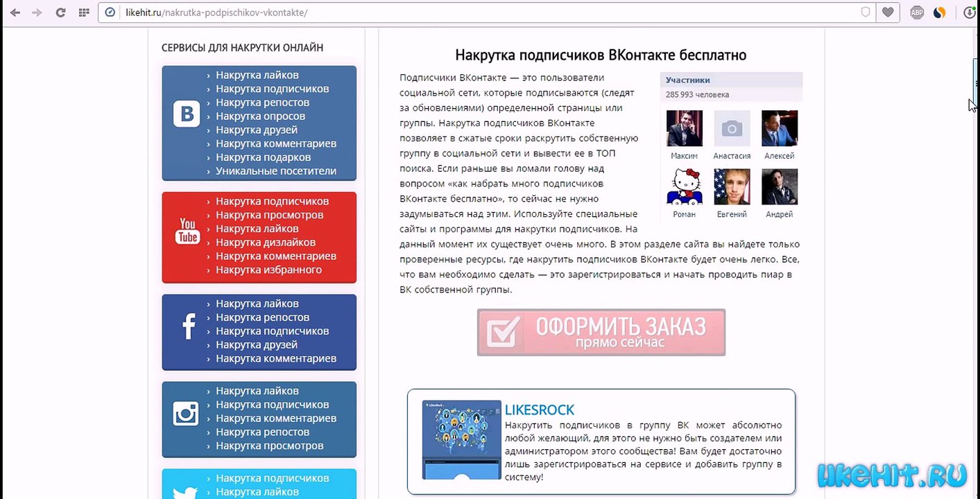980x499 pixels.
Task: Open 'Накрутка дизлайков' link
Action: [266, 243]
